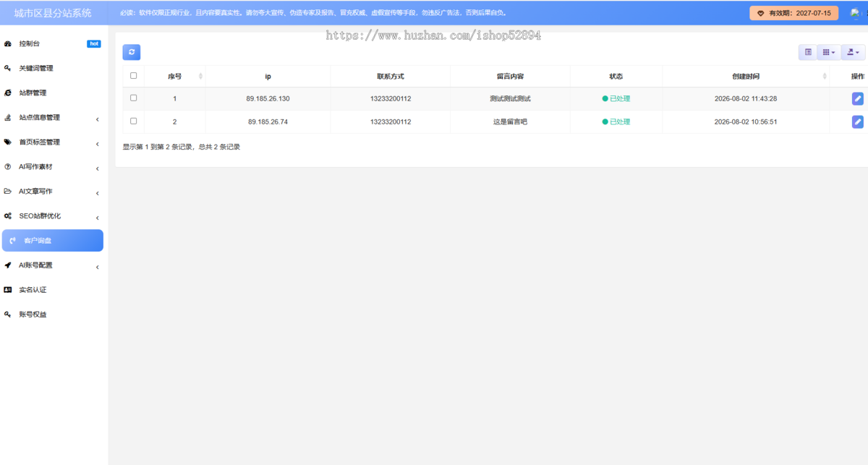Click the phone icon beside 客户询盘
868x465 pixels.
tap(13, 241)
